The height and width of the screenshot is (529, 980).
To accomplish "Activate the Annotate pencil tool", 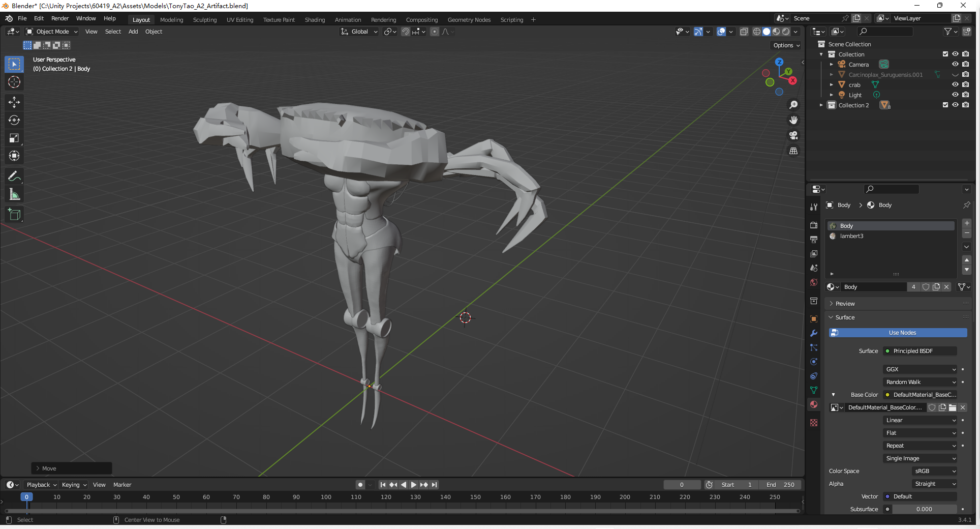I will tap(14, 177).
